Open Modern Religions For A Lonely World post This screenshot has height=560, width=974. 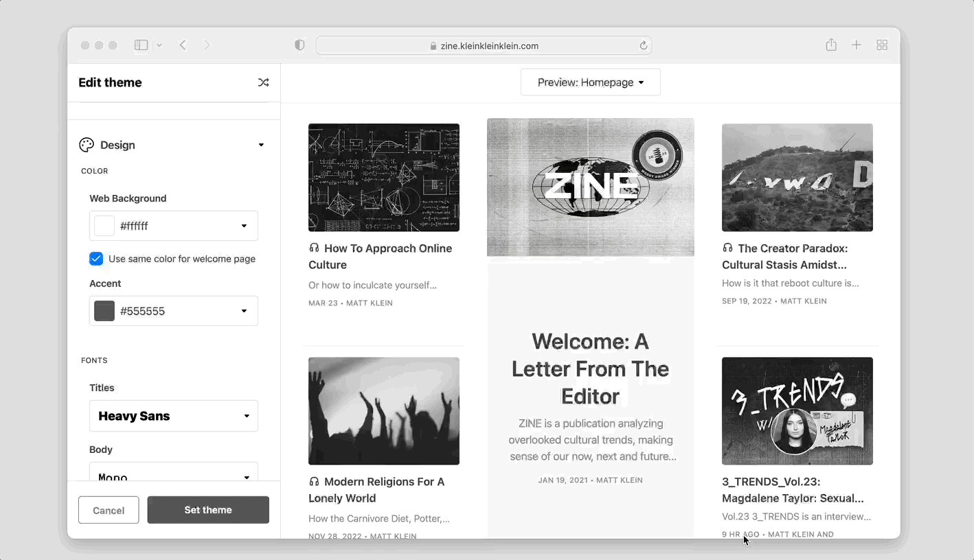[x=376, y=490]
